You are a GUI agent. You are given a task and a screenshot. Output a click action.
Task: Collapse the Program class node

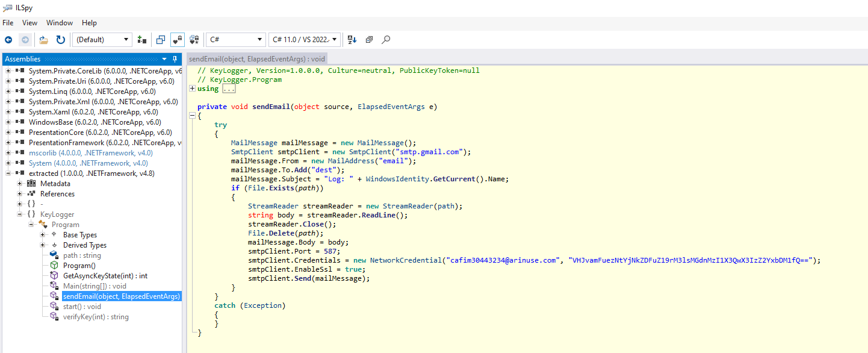click(31, 225)
